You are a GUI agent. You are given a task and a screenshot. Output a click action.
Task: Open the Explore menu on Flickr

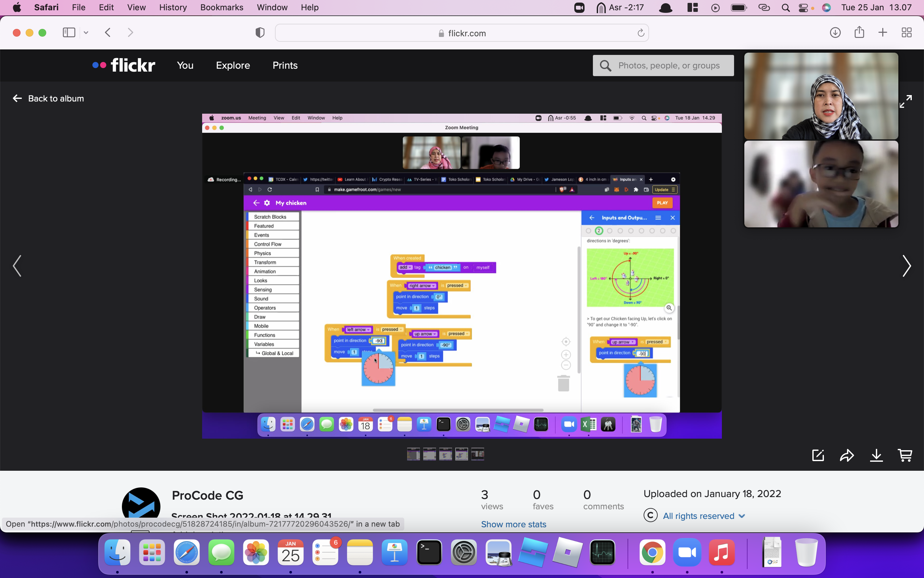(233, 66)
